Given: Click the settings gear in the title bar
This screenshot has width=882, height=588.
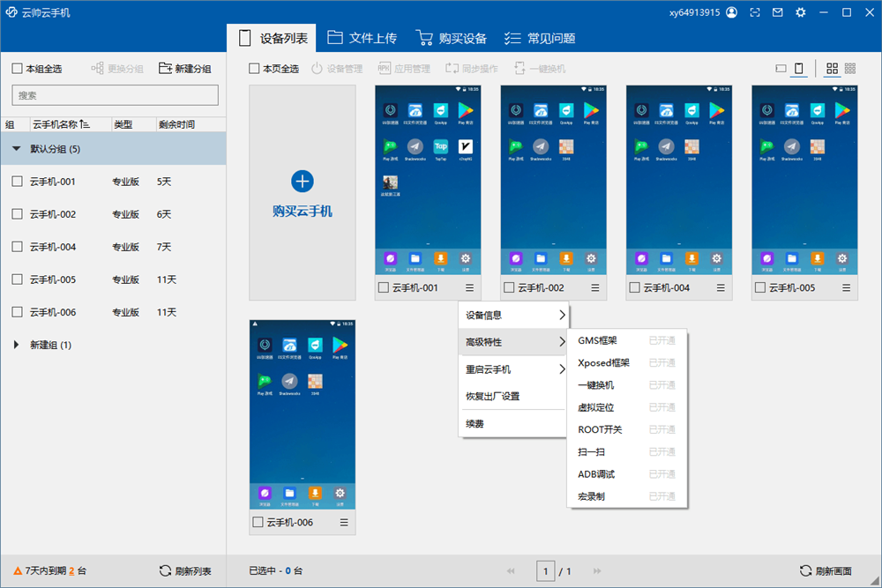Looking at the screenshot, I should click(800, 12).
